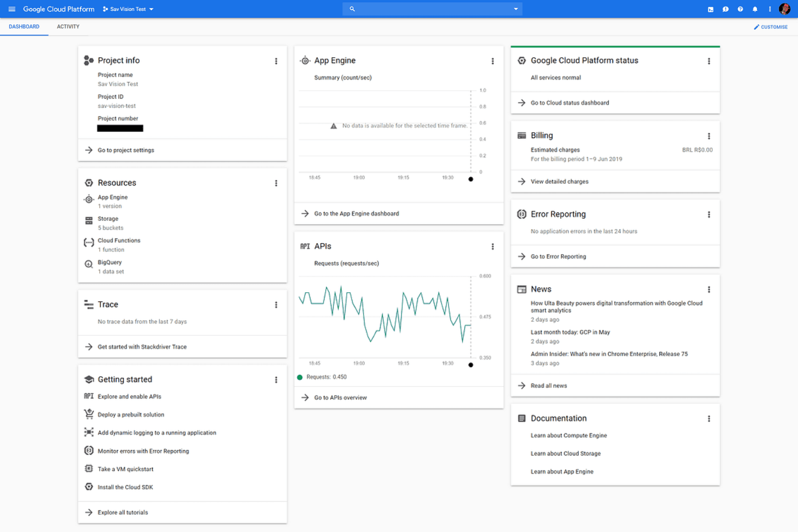Click the search magnifier icon
798x532 pixels.
pos(352,9)
